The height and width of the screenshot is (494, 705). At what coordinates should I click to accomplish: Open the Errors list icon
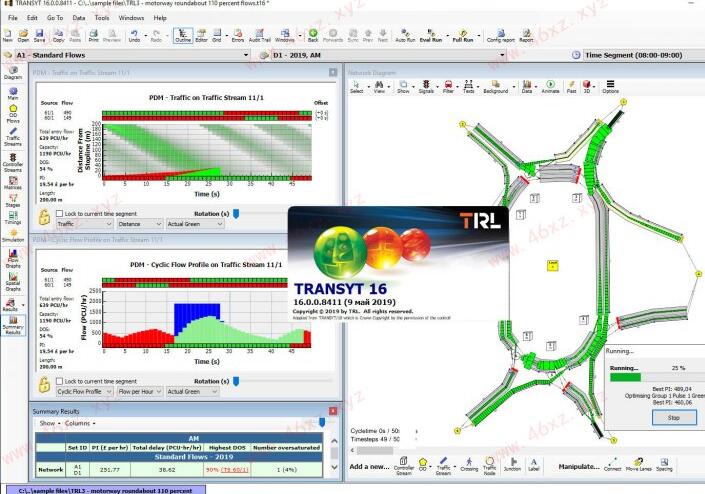(238, 36)
